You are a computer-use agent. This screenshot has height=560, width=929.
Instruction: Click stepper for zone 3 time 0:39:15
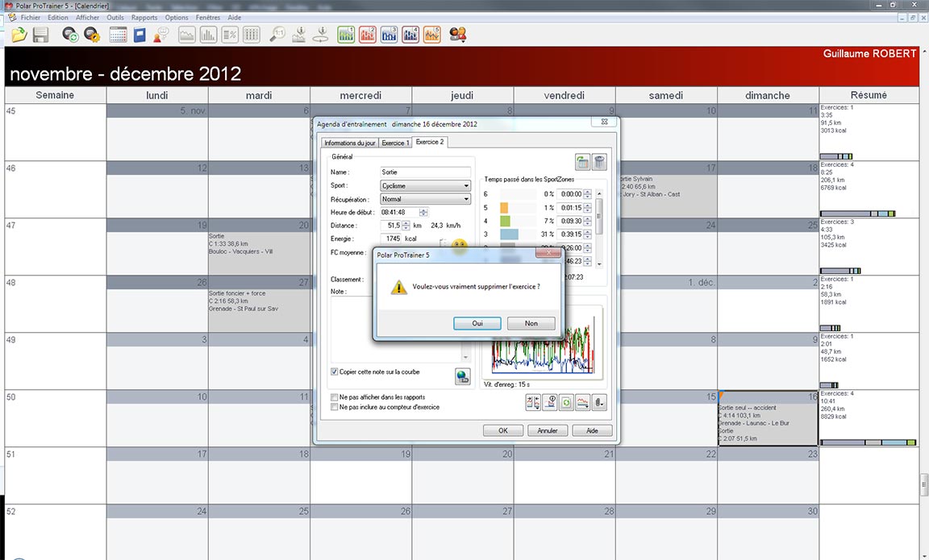click(587, 234)
